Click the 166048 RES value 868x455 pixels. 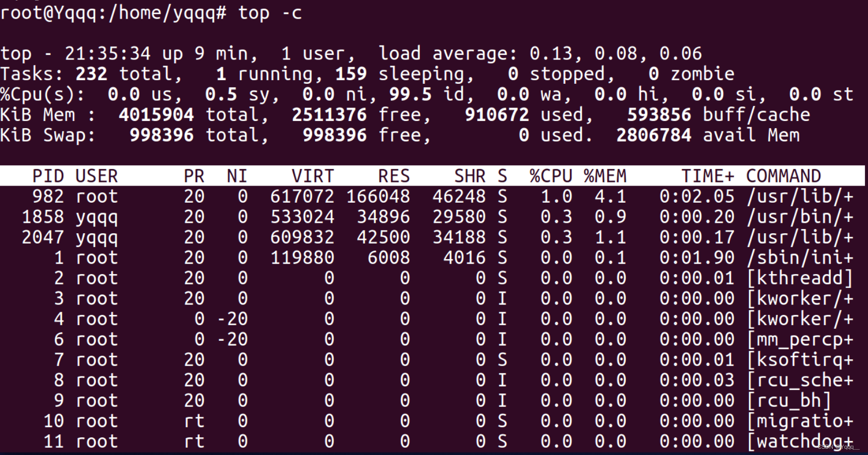pos(378,196)
